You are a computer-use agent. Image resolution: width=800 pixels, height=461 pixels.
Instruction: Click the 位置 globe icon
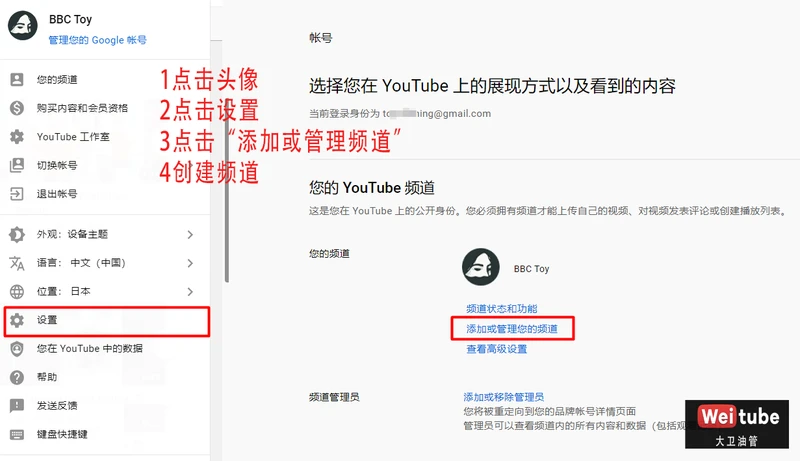coord(17,292)
